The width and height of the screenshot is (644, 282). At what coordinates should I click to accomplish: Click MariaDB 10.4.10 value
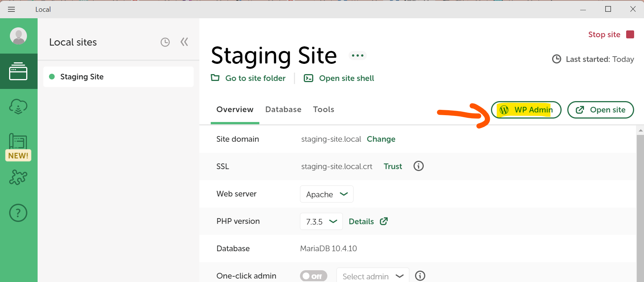point(328,249)
